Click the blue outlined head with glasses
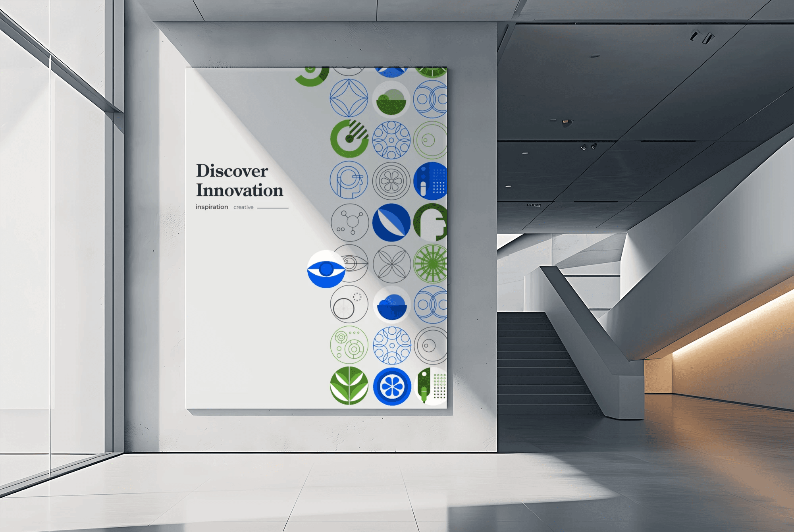 349,180
